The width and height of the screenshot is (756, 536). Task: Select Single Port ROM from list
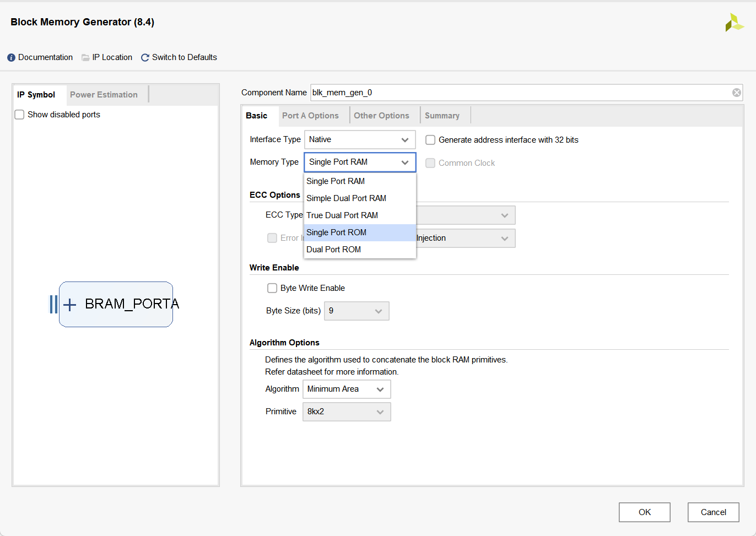tap(359, 232)
